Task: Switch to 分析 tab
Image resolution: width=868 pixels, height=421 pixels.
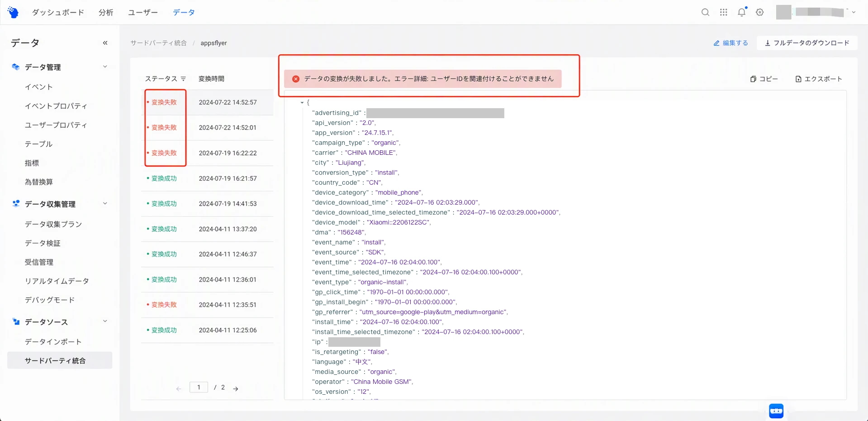Action: (x=106, y=12)
